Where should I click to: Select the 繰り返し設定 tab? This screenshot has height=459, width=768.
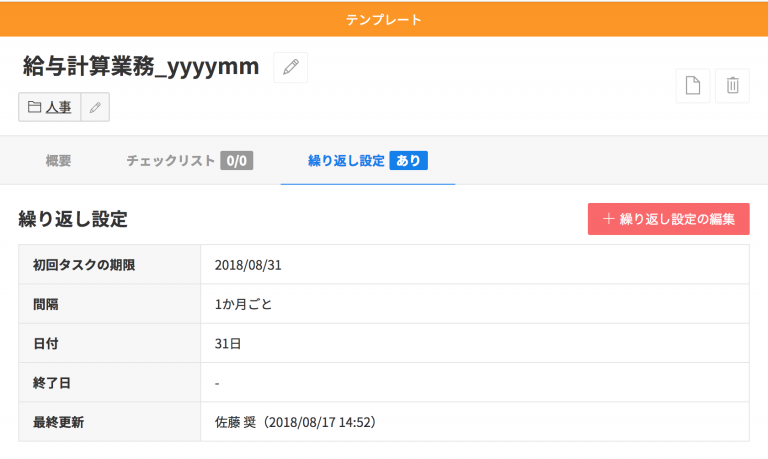(368, 161)
